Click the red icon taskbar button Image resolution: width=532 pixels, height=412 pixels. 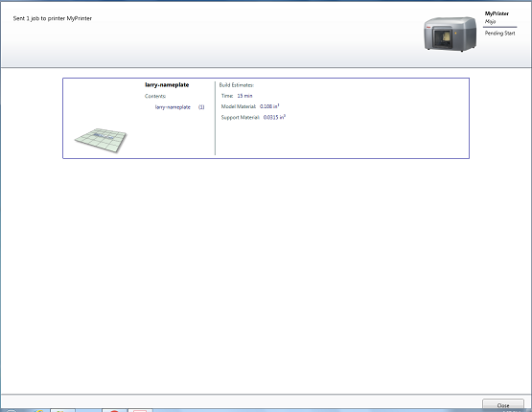(x=114, y=410)
